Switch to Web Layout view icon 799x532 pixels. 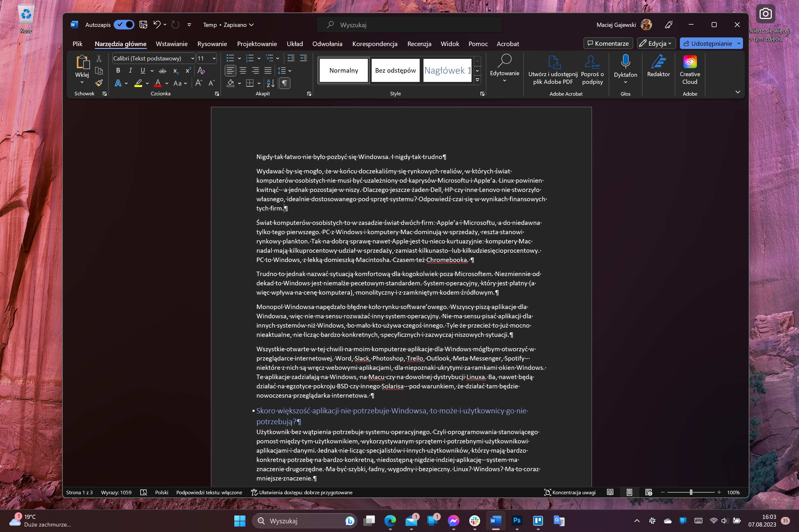(648, 492)
